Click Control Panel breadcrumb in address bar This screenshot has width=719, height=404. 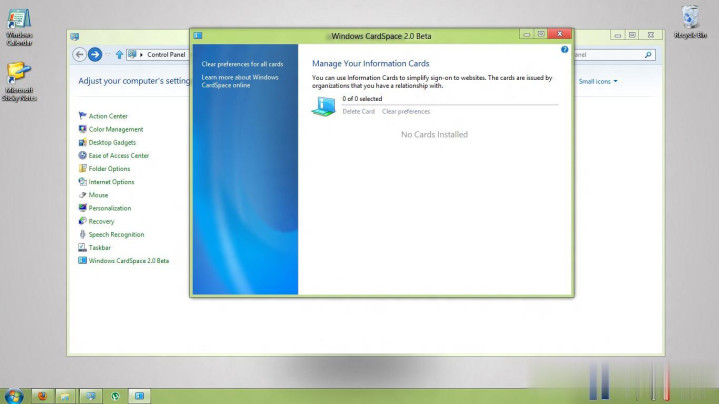point(166,55)
